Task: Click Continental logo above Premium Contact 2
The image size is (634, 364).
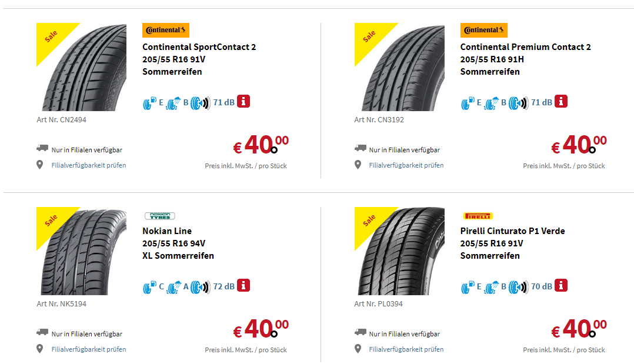Action: [483, 30]
